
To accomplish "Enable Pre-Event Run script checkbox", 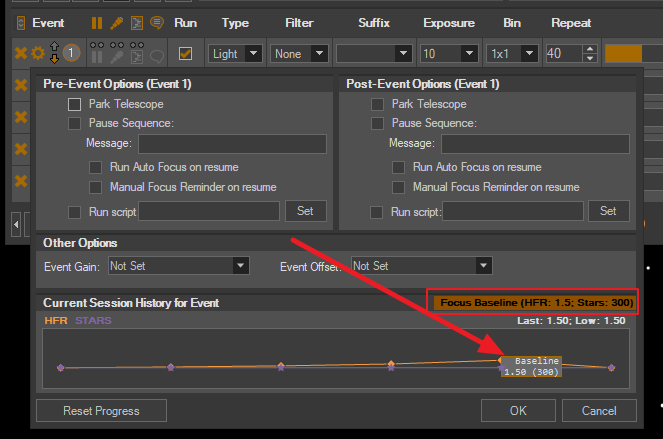I will 74,212.
